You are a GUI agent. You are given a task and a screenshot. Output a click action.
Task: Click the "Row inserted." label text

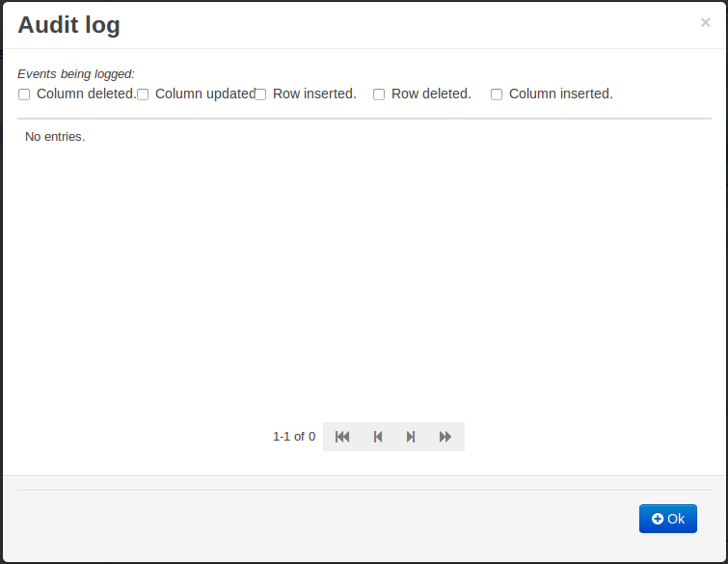314,94
